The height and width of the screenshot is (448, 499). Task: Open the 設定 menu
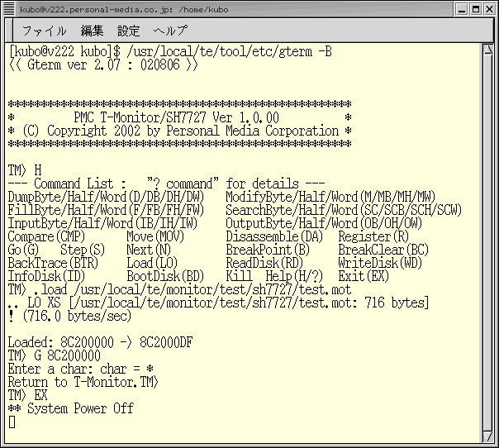point(129,31)
